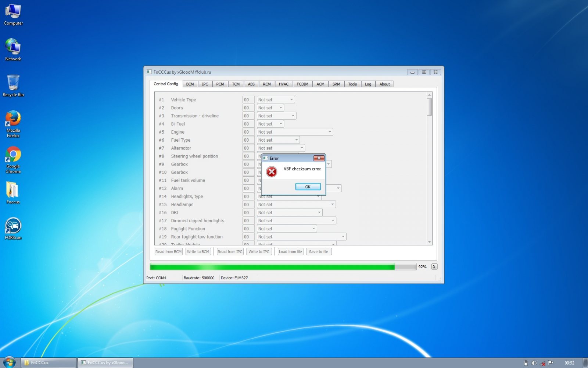The height and width of the screenshot is (368, 588).
Task: Switch to the ABS tab
Action: pyautogui.click(x=251, y=84)
